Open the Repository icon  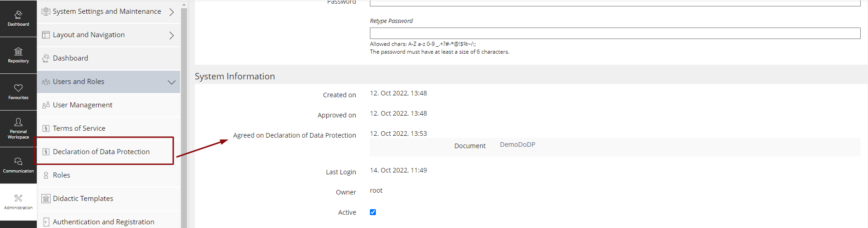coord(18,51)
